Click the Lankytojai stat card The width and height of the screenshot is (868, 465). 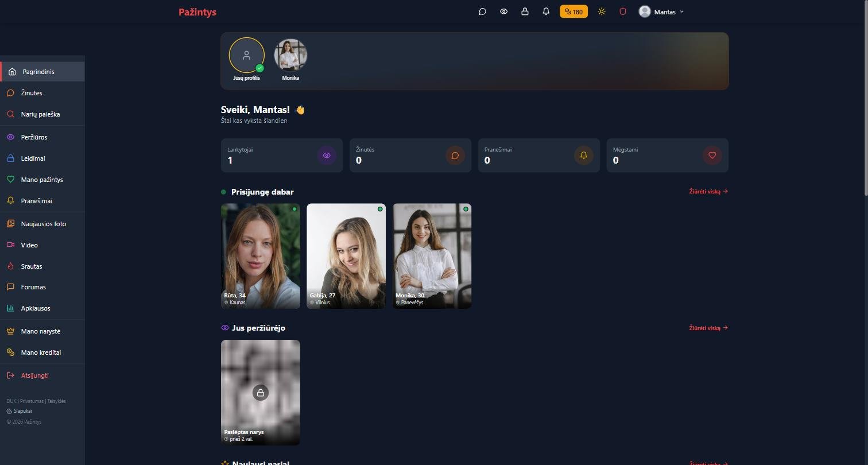click(x=282, y=156)
